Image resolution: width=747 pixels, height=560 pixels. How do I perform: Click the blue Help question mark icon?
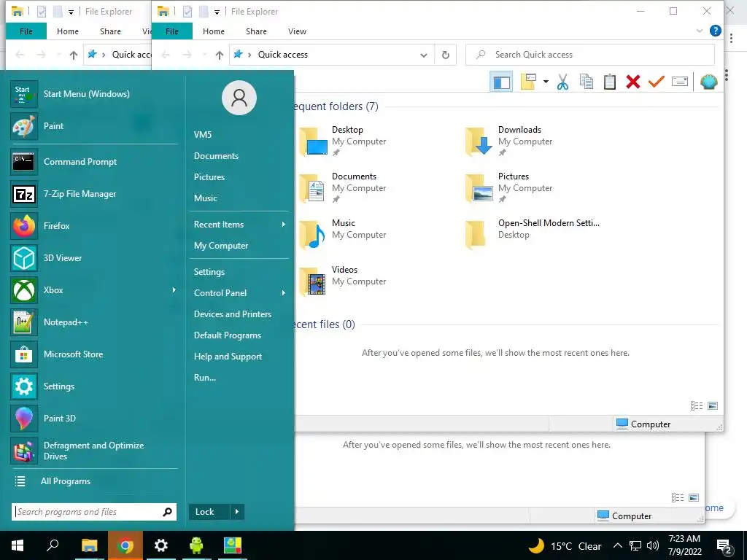click(x=715, y=31)
